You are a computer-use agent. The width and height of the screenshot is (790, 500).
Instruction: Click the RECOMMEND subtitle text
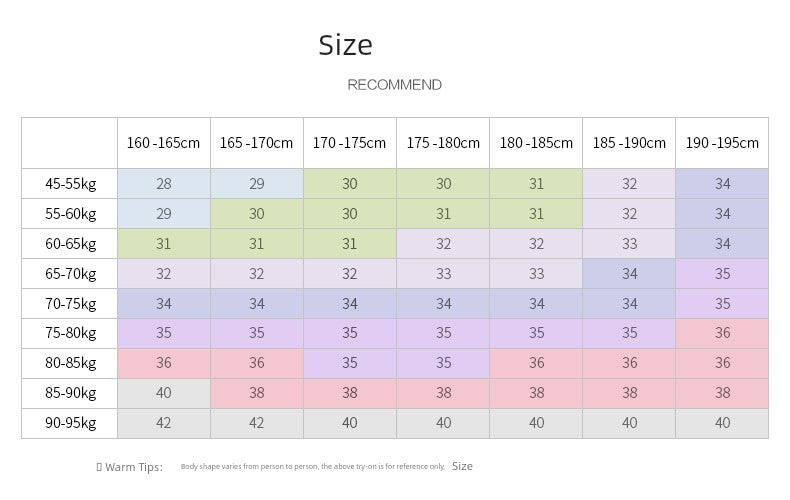pyautogui.click(x=394, y=85)
